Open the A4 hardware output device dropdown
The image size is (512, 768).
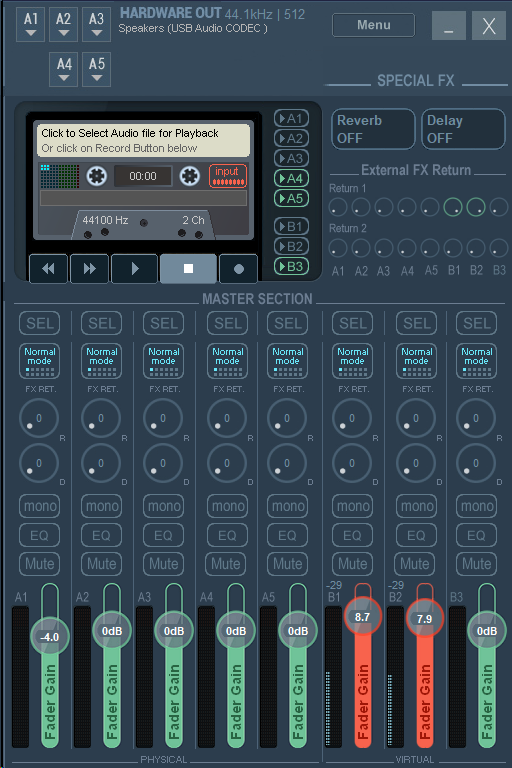click(64, 70)
